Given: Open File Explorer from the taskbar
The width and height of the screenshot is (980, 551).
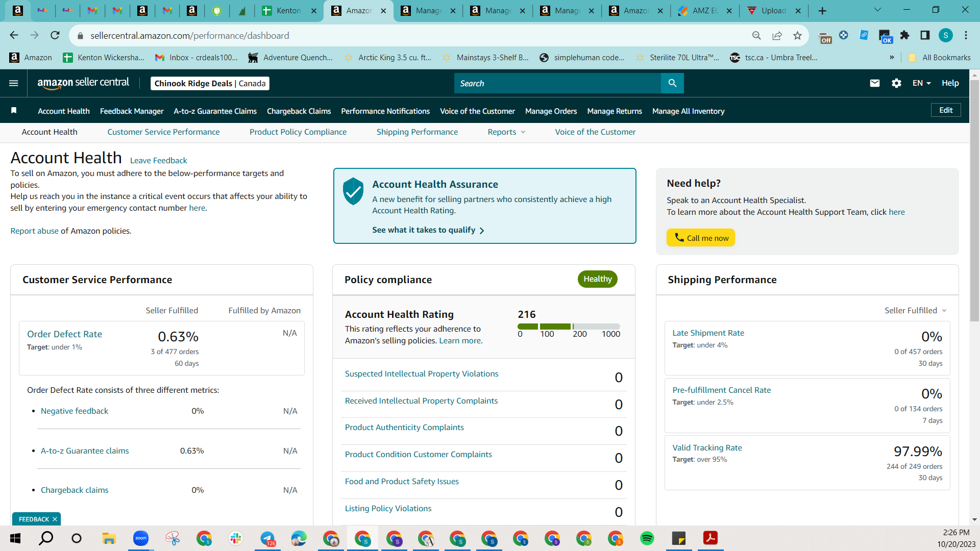Looking at the screenshot, I should click(109, 538).
